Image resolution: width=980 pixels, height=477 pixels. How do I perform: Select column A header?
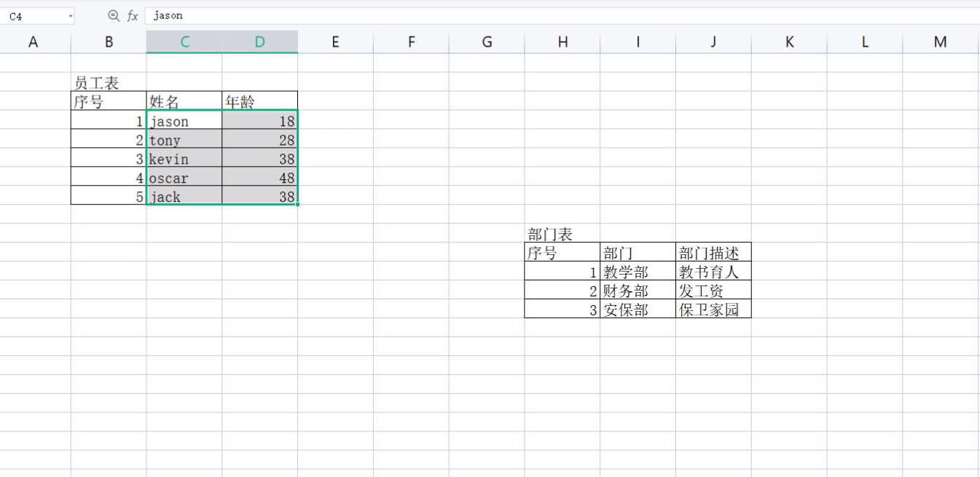34,42
